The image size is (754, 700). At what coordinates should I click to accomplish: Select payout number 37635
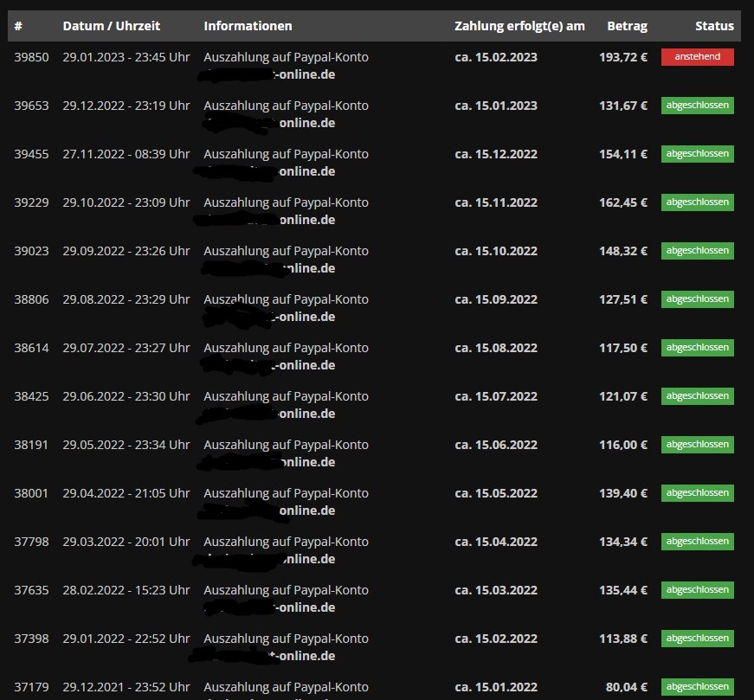pyautogui.click(x=31, y=590)
